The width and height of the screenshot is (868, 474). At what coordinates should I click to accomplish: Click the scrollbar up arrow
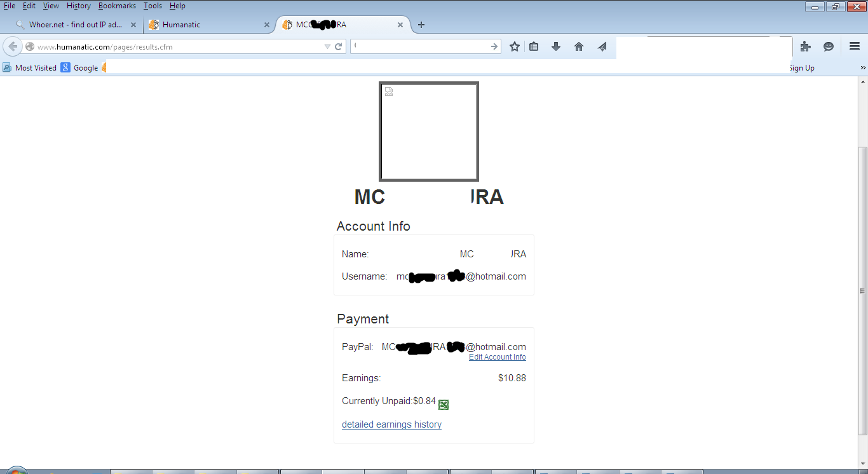862,82
